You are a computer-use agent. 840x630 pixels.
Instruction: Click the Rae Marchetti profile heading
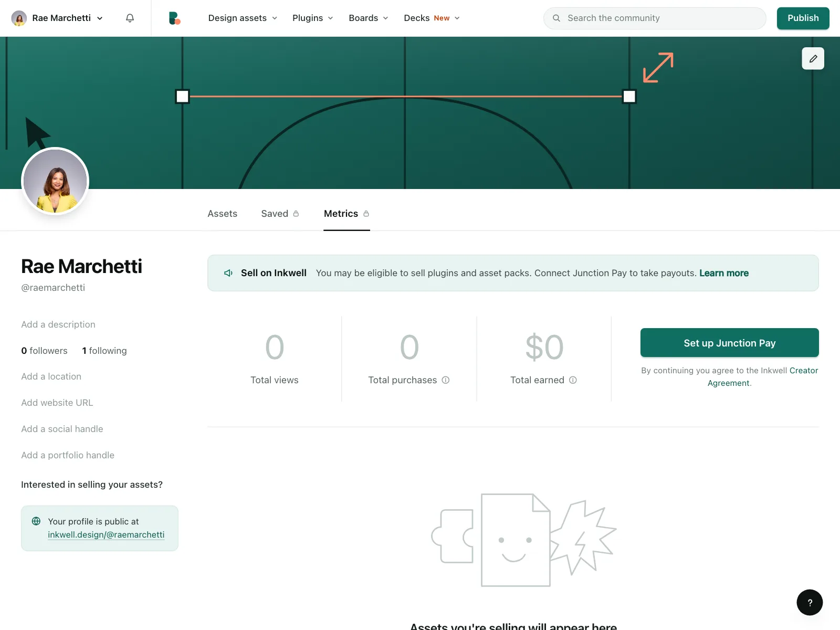[81, 266]
